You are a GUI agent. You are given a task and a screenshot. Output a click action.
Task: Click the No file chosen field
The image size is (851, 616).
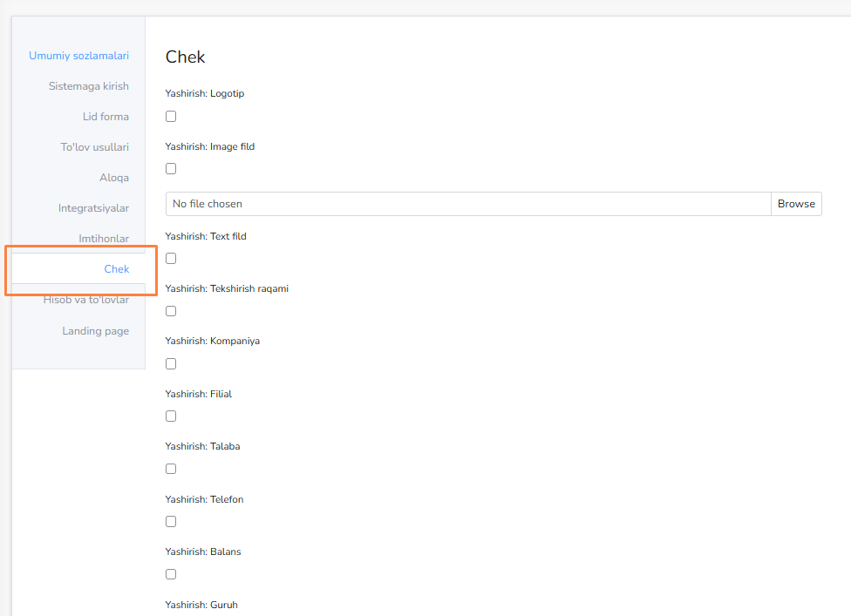[x=467, y=204]
